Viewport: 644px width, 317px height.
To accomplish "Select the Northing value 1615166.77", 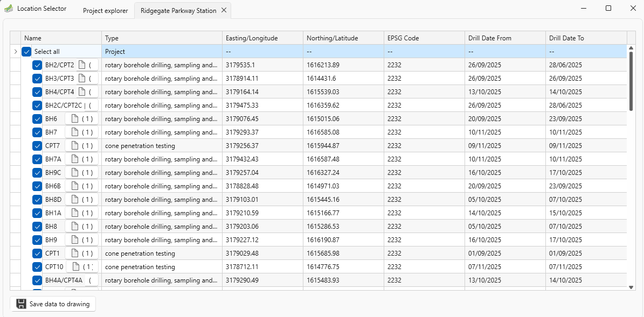I will (344, 213).
